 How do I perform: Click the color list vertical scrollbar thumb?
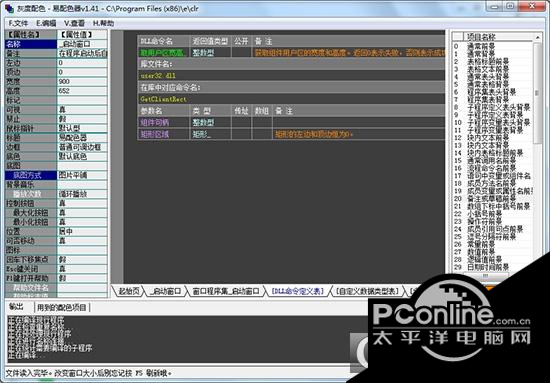point(537,93)
